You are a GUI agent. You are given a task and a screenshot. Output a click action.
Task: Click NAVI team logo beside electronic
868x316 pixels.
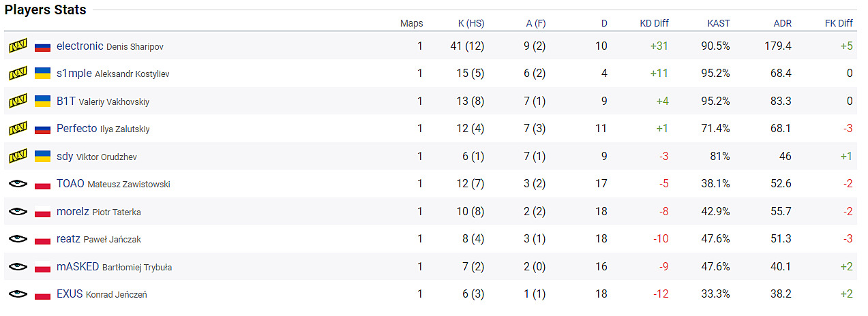pyautogui.click(x=18, y=46)
